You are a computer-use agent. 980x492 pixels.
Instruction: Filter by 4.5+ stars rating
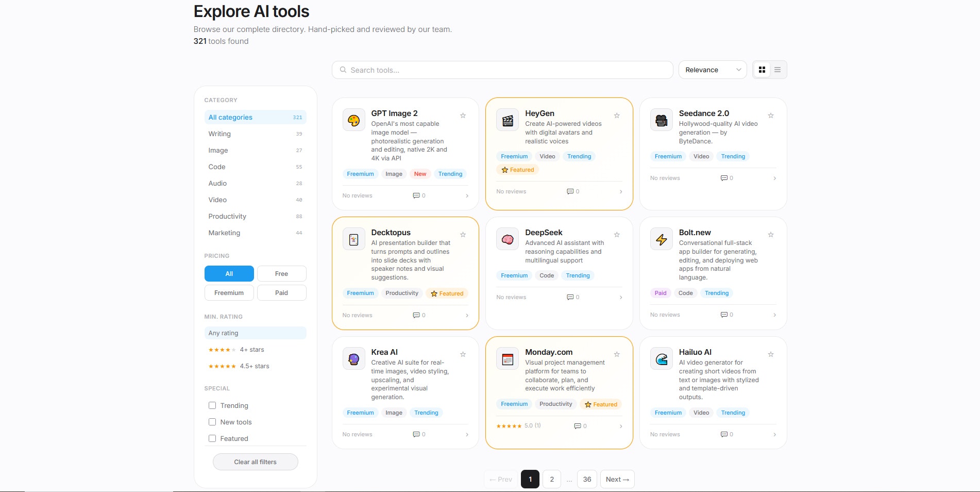[x=256, y=366]
